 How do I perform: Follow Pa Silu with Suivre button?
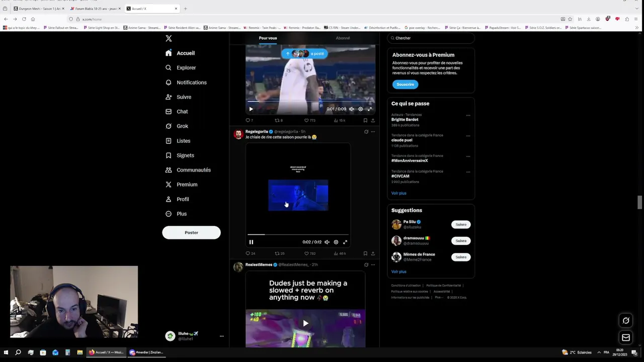(461, 224)
